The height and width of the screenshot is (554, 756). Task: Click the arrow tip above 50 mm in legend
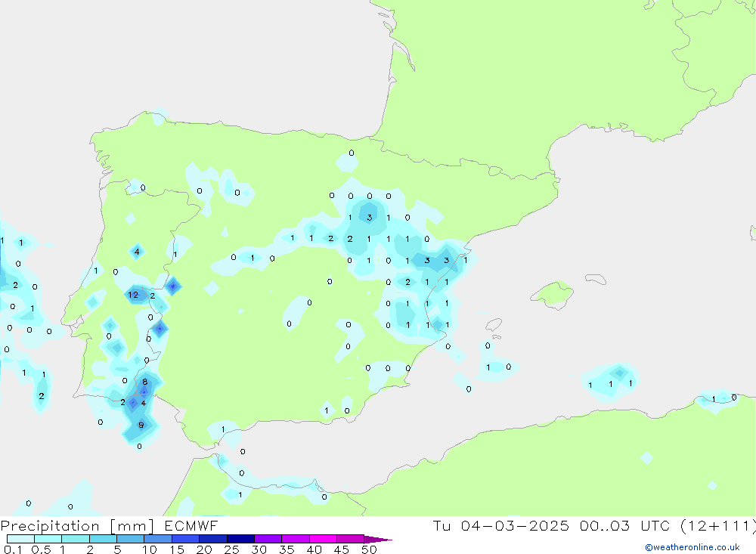[x=378, y=540]
